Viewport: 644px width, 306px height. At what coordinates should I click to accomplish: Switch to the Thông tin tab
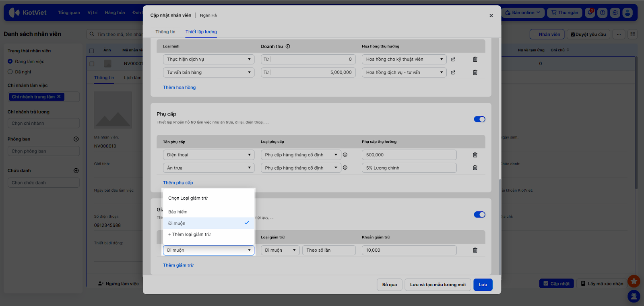(x=165, y=32)
